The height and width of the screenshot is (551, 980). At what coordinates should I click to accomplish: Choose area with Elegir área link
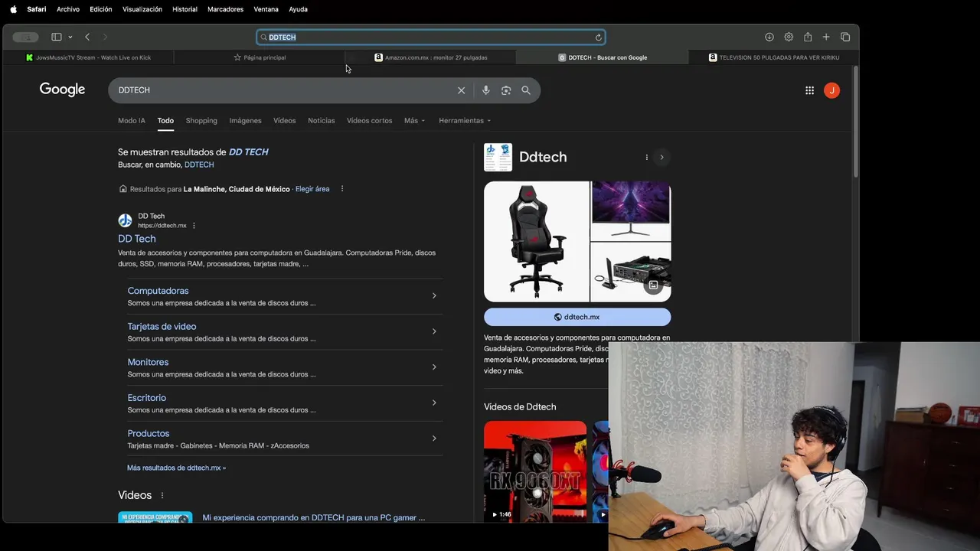point(312,189)
